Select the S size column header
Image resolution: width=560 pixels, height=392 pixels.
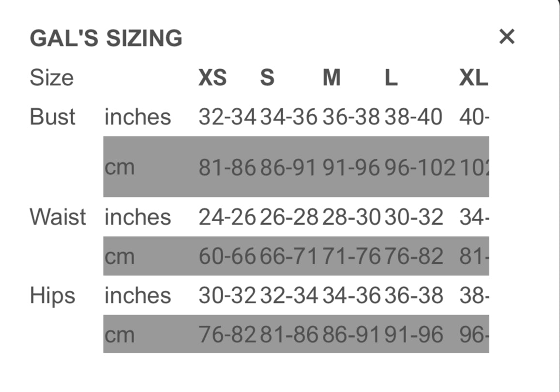(267, 77)
